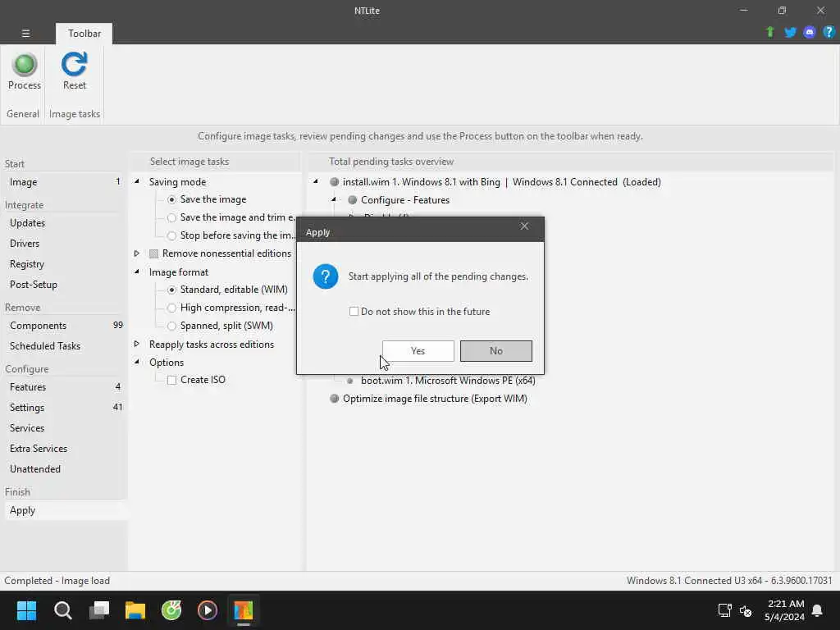Viewport: 840px width, 630px height.
Task: Click the Reset circular arrow icon
Action: (74, 64)
